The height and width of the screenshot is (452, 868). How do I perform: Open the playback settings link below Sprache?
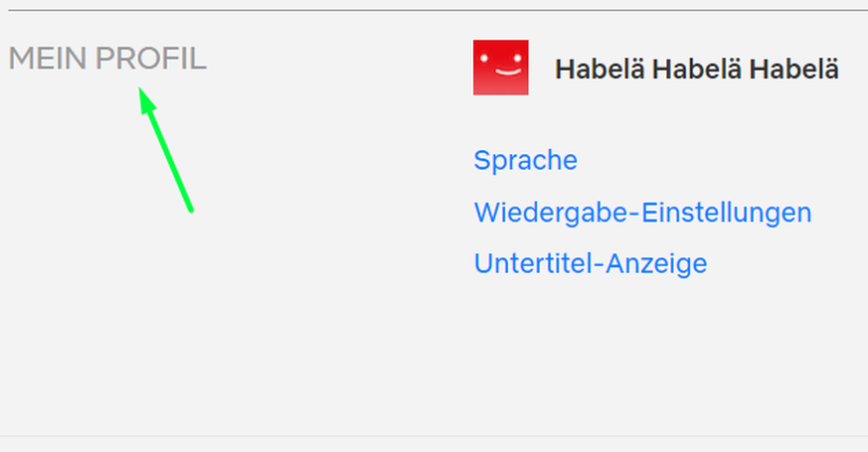(x=642, y=213)
